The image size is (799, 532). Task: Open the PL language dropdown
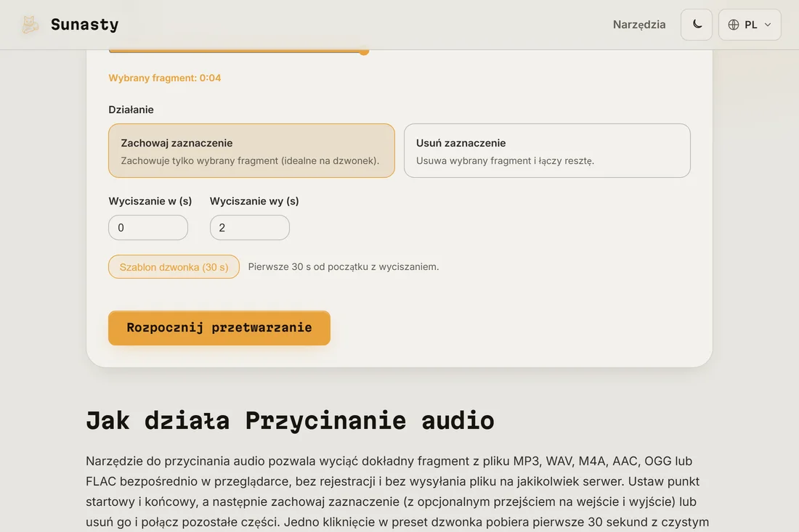750,25
